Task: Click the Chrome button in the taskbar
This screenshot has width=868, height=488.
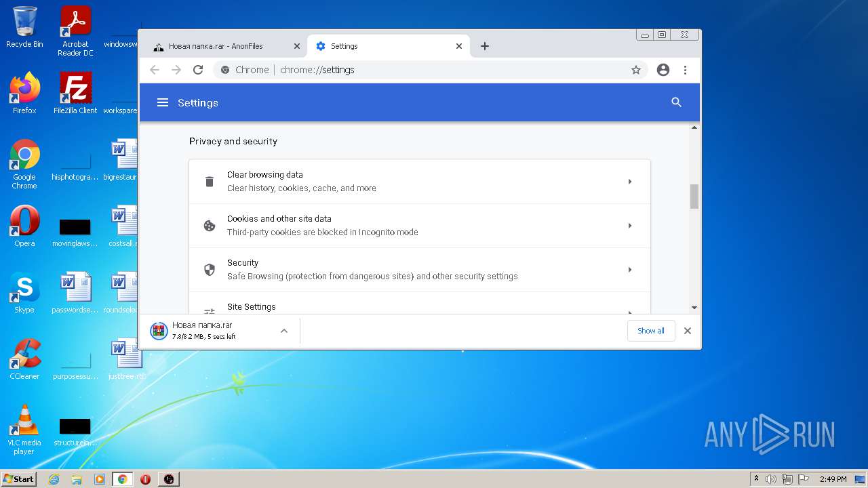Action: 122,479
